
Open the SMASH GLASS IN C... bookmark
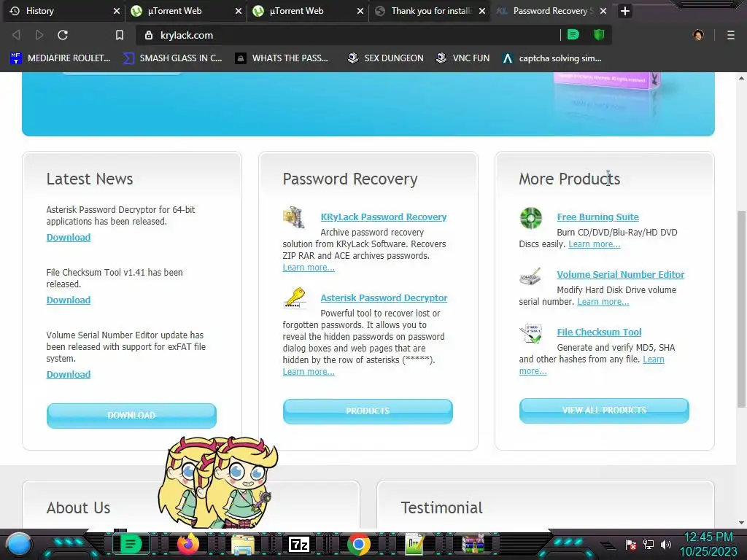pyautogui.click(x=172, y=58)
